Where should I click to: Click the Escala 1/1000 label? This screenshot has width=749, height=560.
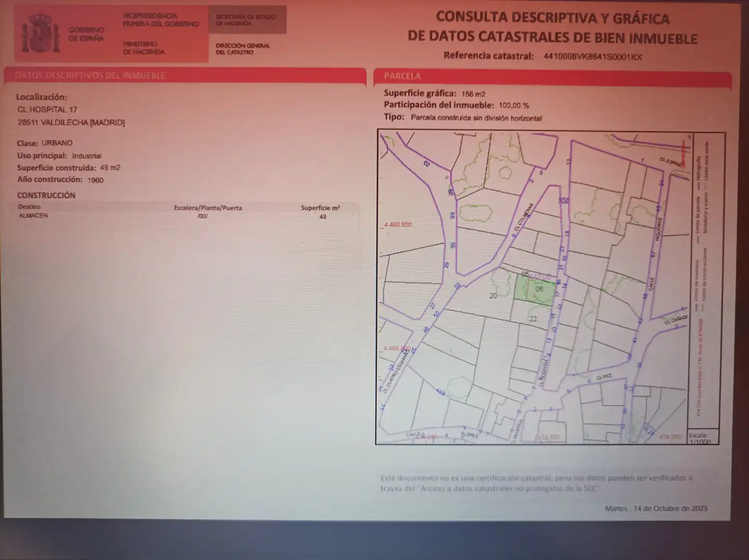point(700,439)
